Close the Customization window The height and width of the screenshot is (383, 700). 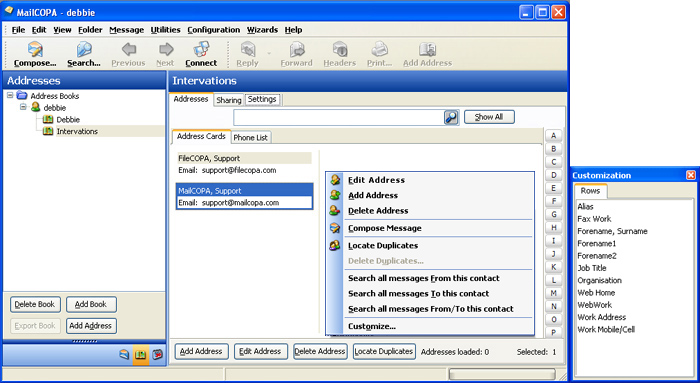point(691,175)
